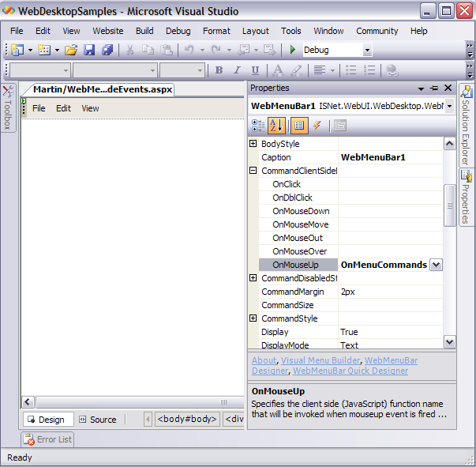476x467 pixels.
Task: Expand the BodyStyle property node
Action: (x=253, y=144)
